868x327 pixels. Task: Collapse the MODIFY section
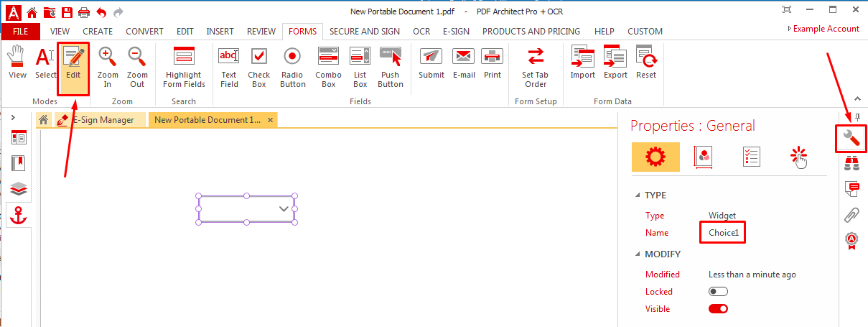click(x=638, y=254)
